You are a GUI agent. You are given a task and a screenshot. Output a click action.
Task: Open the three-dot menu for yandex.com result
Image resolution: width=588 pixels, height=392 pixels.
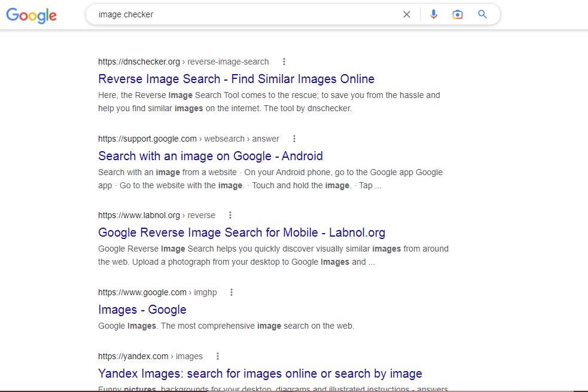point(218,356)
